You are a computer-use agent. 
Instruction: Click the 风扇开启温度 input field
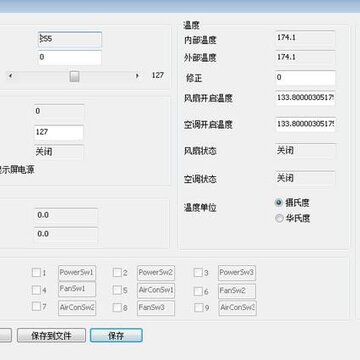305,98
